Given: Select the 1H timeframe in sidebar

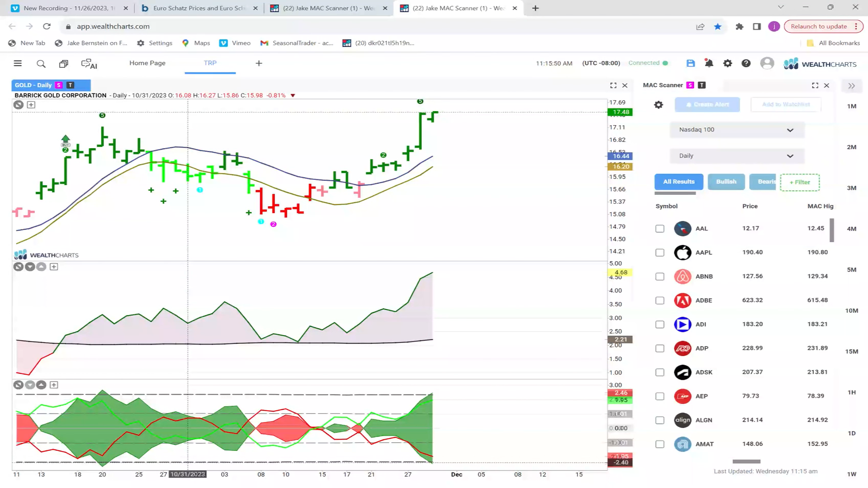Looking at the screenshot, I should 852,392.
